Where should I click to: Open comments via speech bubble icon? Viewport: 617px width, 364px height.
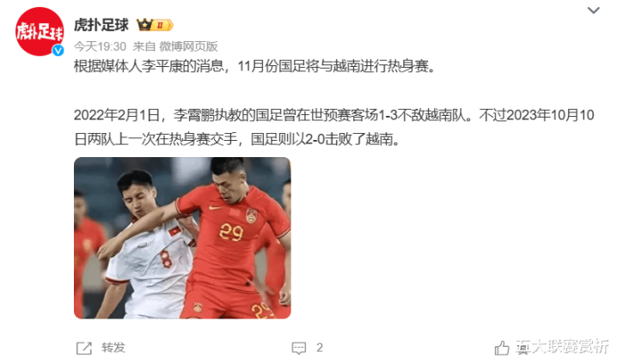pyautogui.click(x=299, y=348)
